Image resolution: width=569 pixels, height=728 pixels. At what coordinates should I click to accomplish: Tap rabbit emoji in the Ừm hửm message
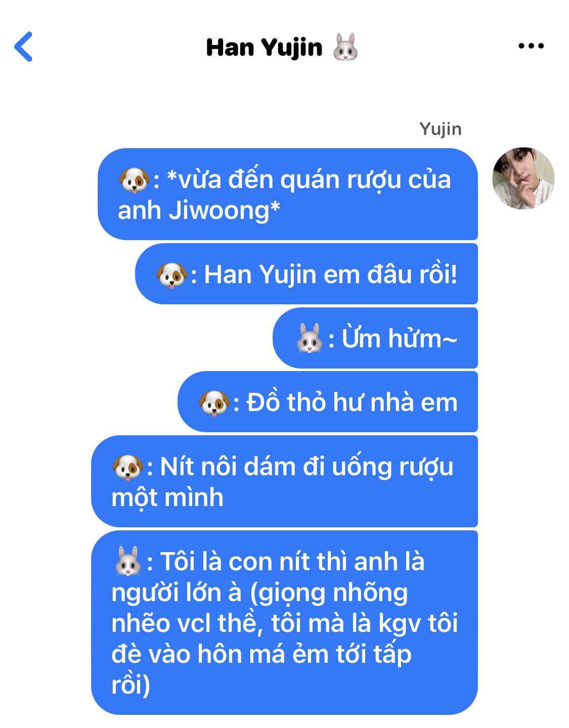310,338
